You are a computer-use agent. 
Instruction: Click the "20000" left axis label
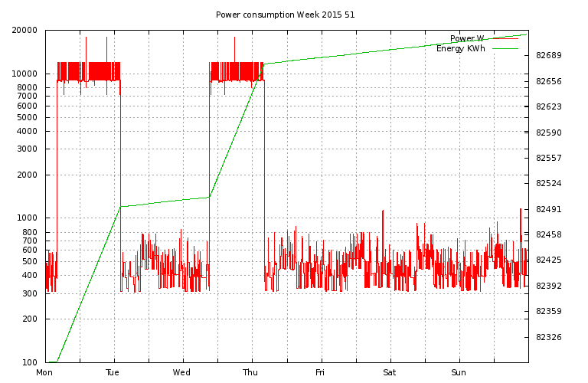tap(24, 30)
